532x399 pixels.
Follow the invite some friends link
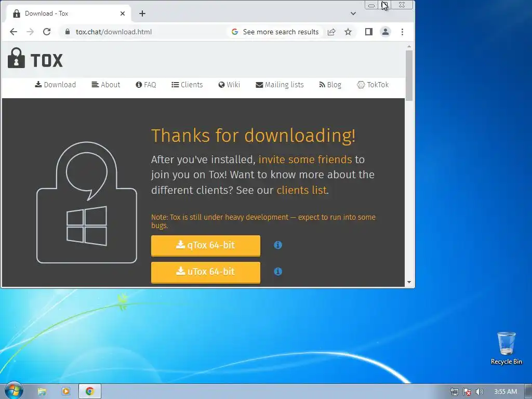[x=305, y=159]
